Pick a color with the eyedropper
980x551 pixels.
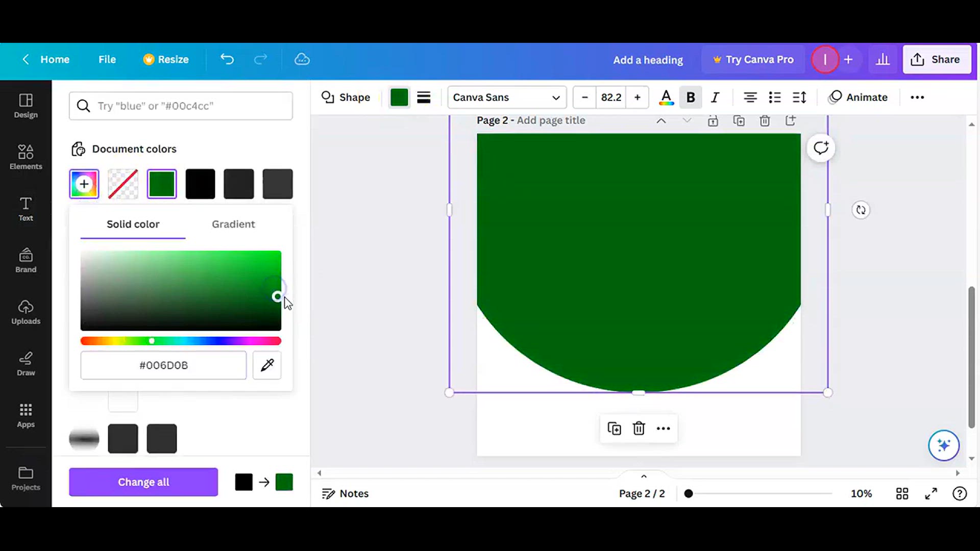tap(267, 365)
